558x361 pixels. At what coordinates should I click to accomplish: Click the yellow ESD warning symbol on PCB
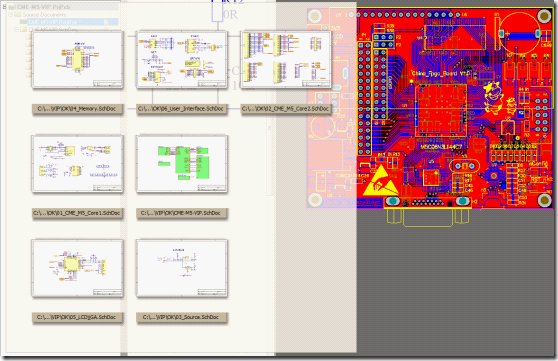381,181
